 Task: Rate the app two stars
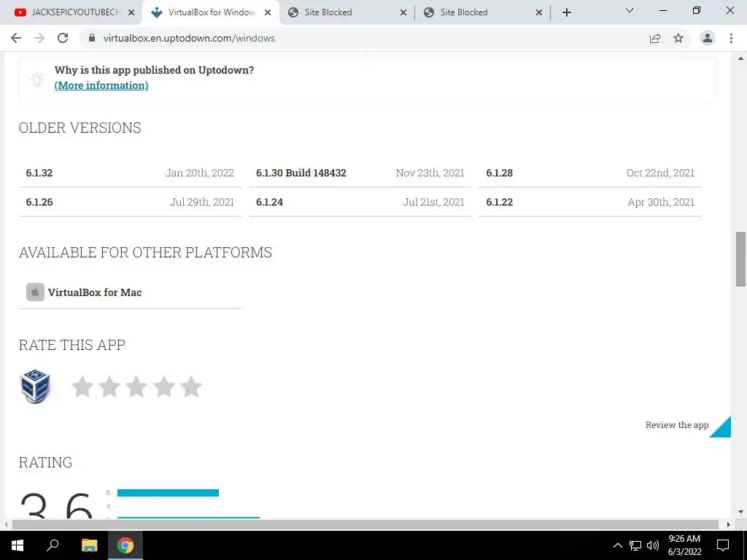point(109,386)
